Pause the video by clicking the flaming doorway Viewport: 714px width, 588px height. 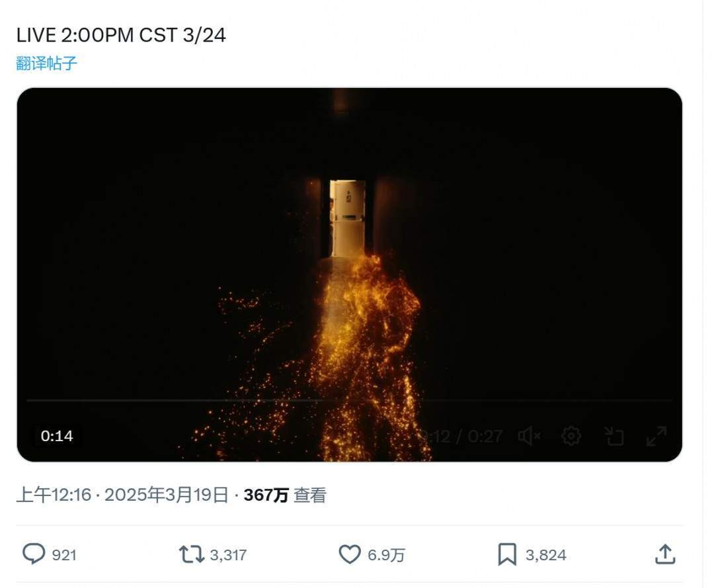point(348,265)
